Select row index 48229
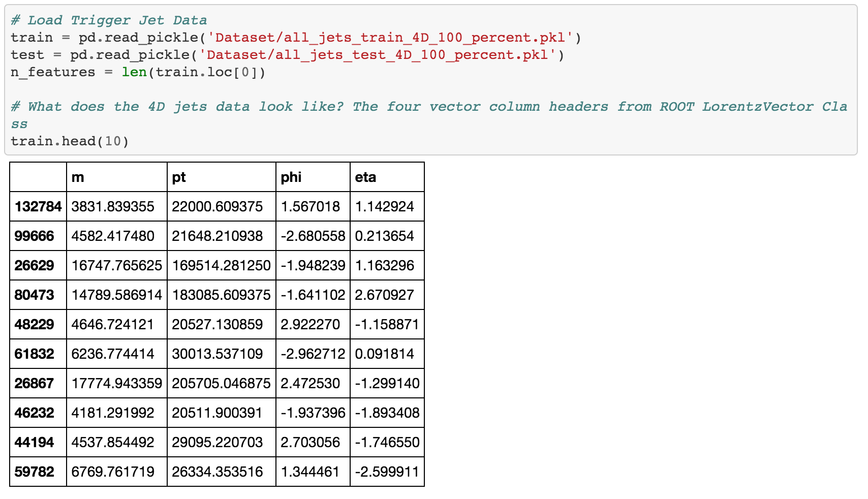The height and width of the screenshot is (499, 868). click(34, 324)
